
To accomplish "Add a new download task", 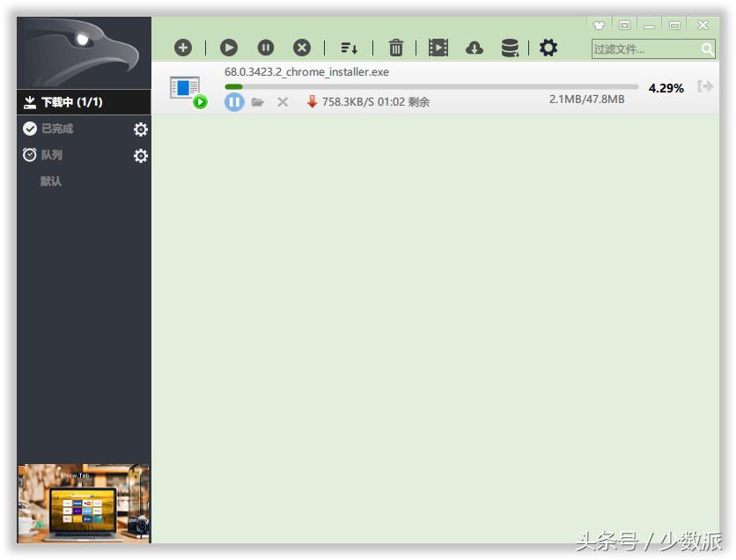I will 183,48.
